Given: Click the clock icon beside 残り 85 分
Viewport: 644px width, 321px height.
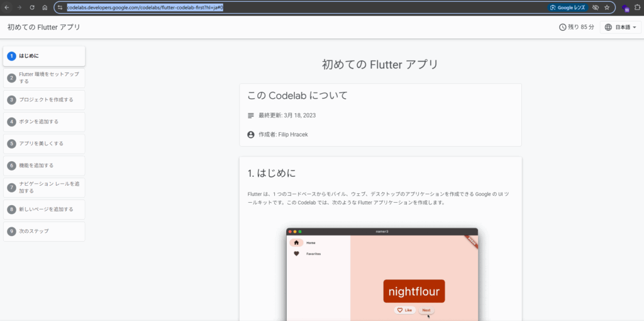Looking at the screenshot, I should [x=563, y=27].
